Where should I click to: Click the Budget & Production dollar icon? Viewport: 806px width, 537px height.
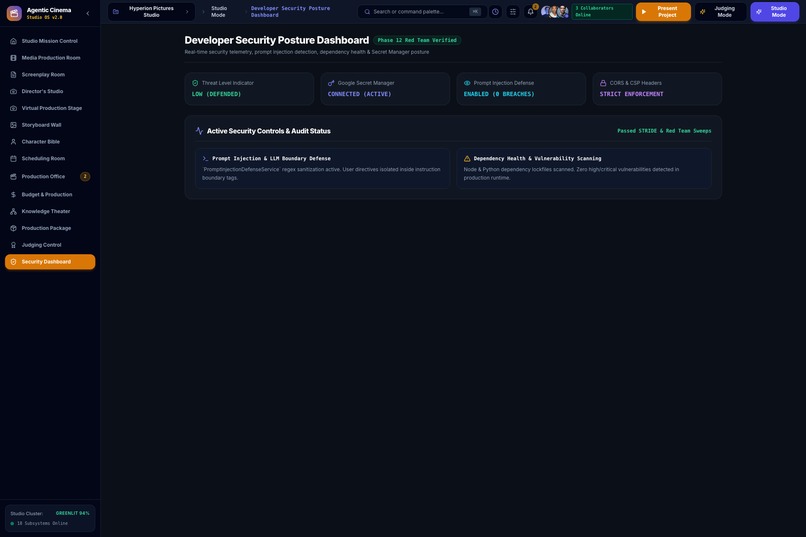pos(13,195)
